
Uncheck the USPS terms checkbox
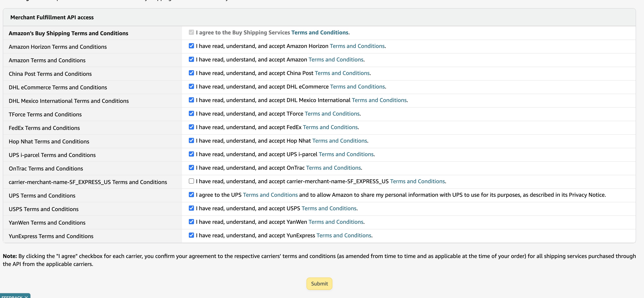point(191,208)
